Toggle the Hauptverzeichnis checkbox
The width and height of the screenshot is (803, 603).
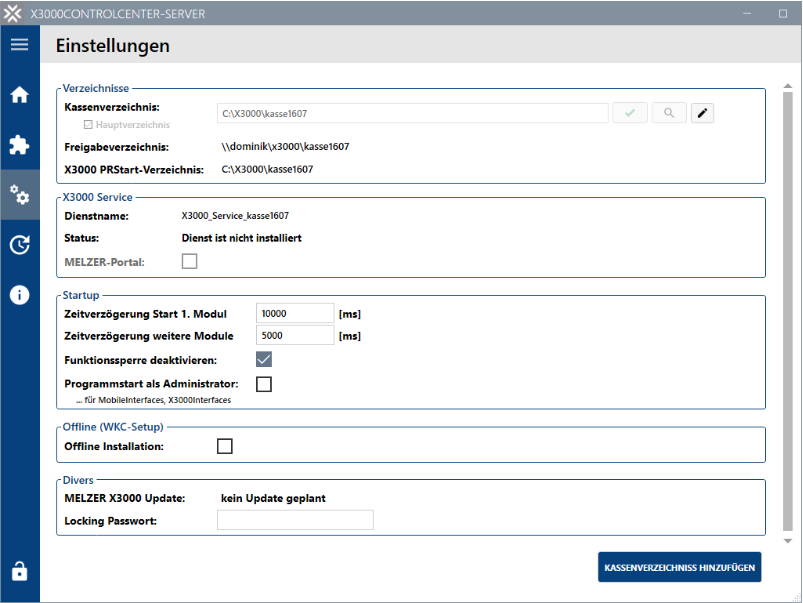click(x=88, y=124)
